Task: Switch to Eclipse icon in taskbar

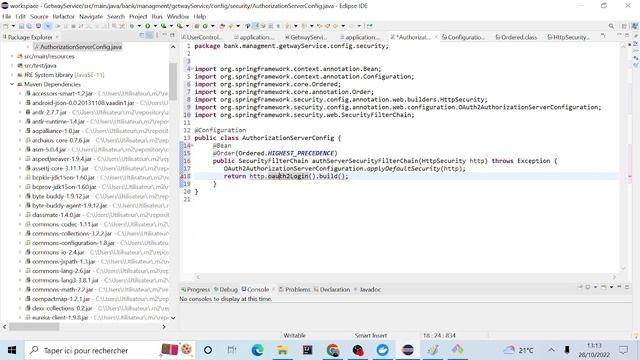Action: tap(407, 350)
